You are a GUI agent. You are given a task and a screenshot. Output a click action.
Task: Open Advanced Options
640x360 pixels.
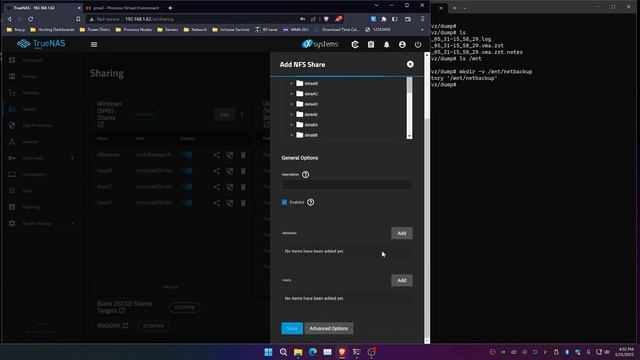tap(329, 328)
